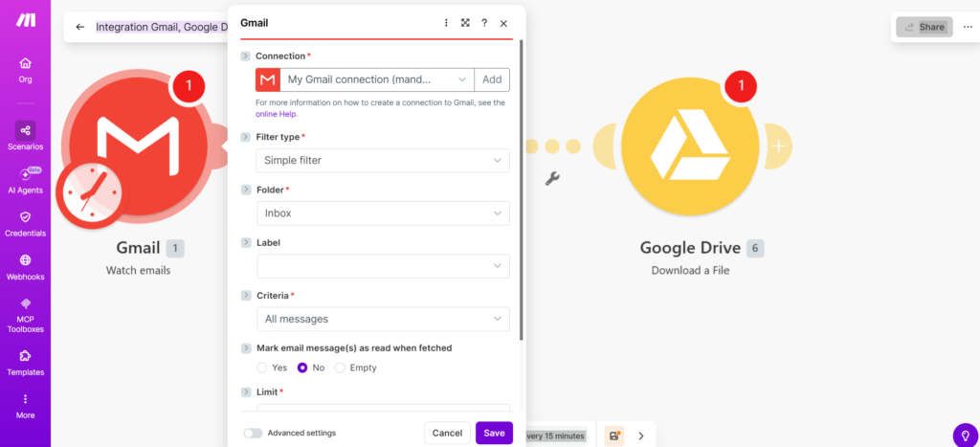Expand bottom toolbar with right chevron
Image resolution: width=980 pixels, height=447 pixels.
click(x=640, y=436)
